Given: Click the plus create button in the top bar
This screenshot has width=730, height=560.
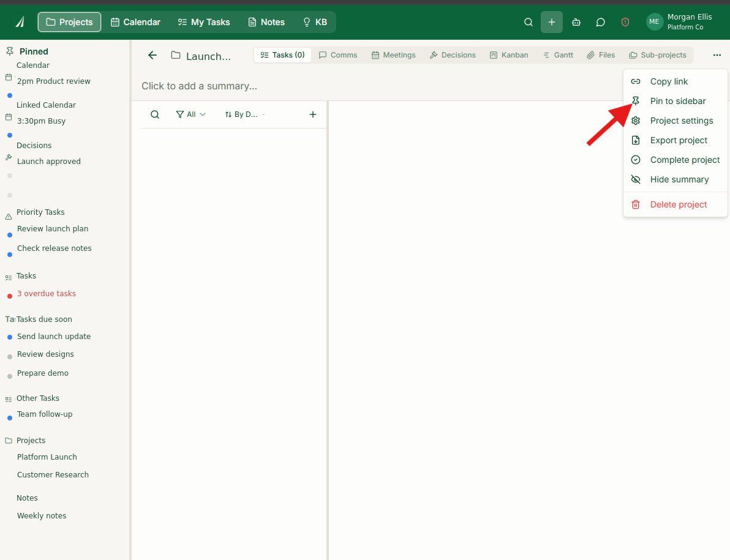Looking at the screenshot, I should (x=551, y=22).
